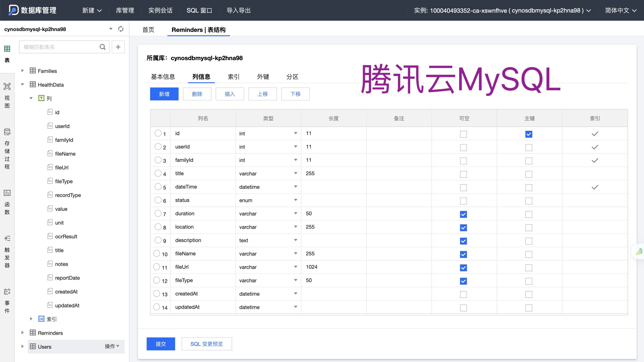The image size is (644, 362).
Task: Click the Reminders table icon in tree
Action: tap(33, 333)
